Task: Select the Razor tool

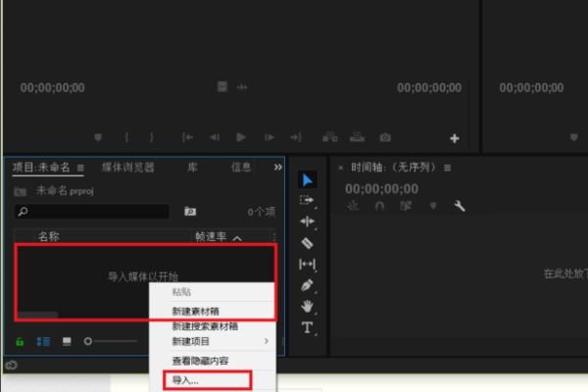Action: click(307, 243)
